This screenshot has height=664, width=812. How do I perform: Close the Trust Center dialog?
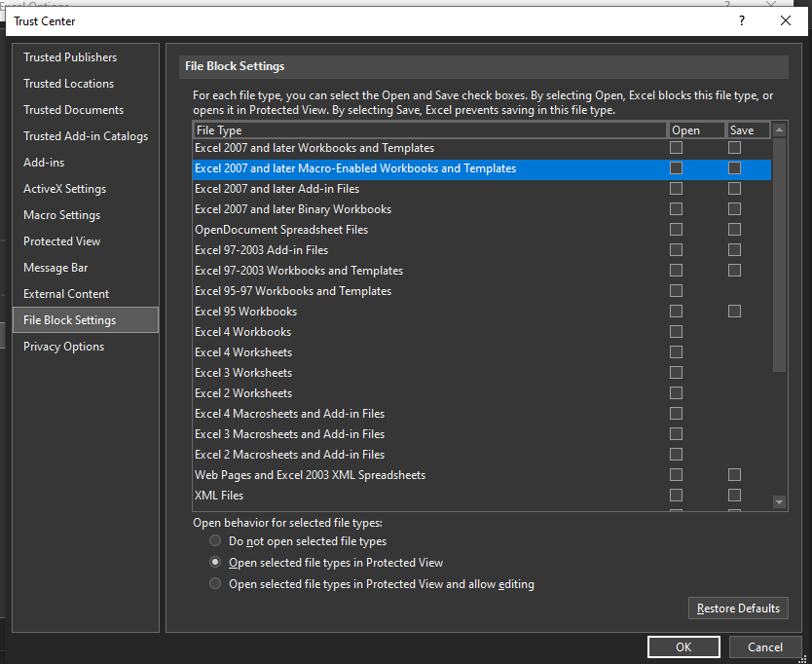[785, 20]
